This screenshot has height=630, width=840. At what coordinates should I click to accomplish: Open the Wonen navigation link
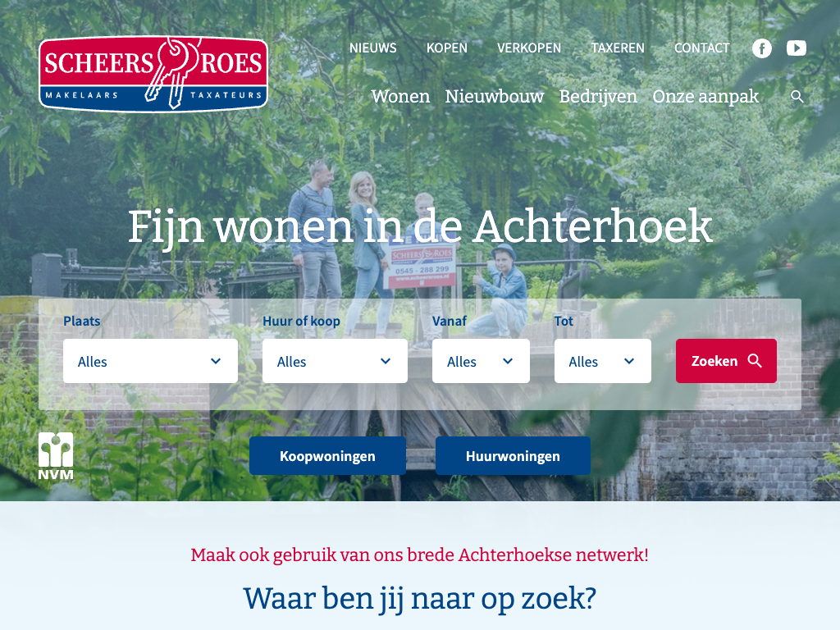400,97
